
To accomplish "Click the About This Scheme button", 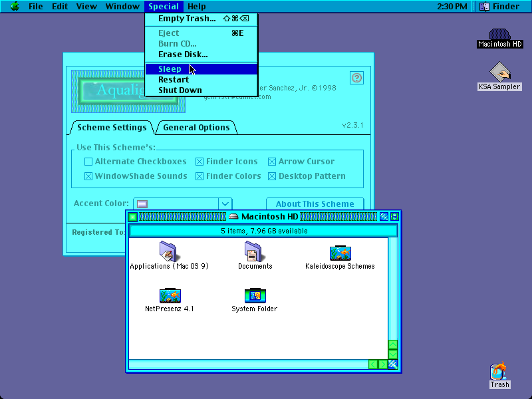I will click(x=315, y=203).
